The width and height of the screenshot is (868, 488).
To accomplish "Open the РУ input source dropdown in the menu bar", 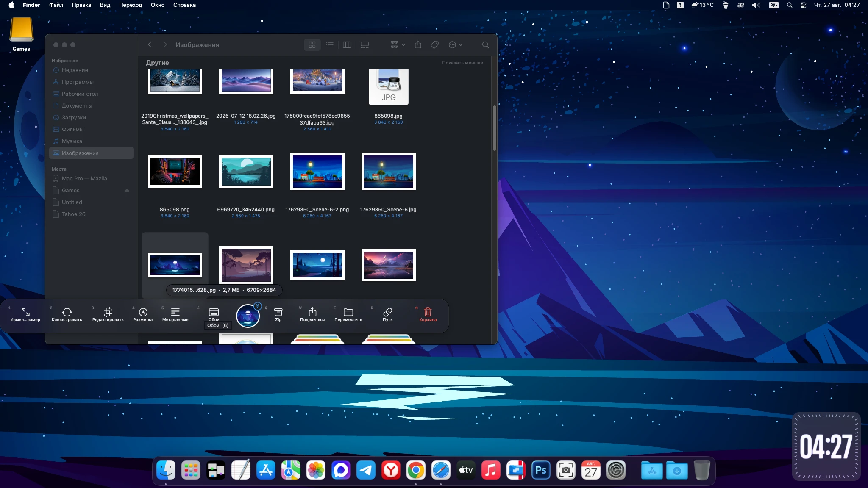I will click(774, 5).
